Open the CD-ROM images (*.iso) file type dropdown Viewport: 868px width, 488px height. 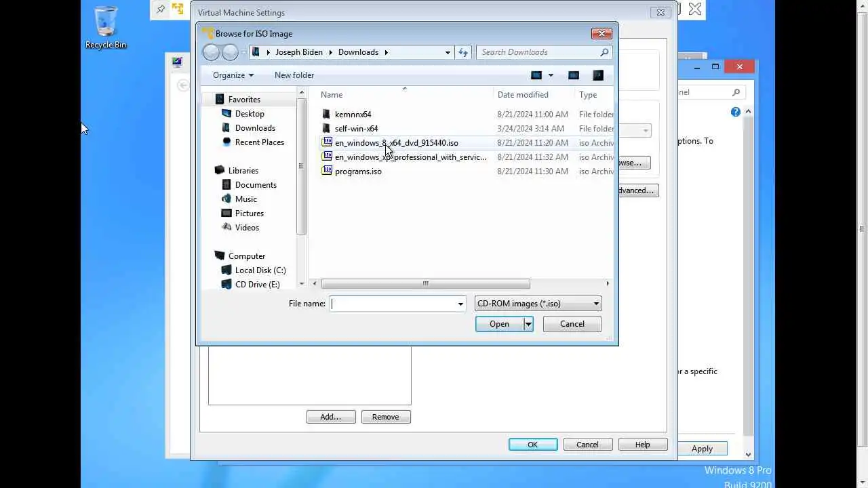(539, 304)
